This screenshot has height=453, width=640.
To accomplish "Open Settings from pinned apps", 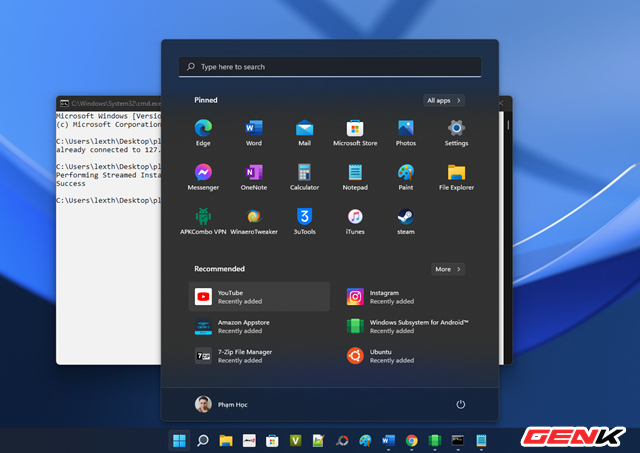I will (x=456, y=133).
